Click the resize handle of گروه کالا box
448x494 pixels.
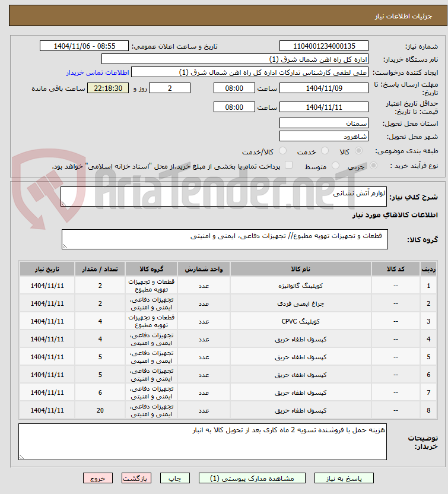pos(65,246)
